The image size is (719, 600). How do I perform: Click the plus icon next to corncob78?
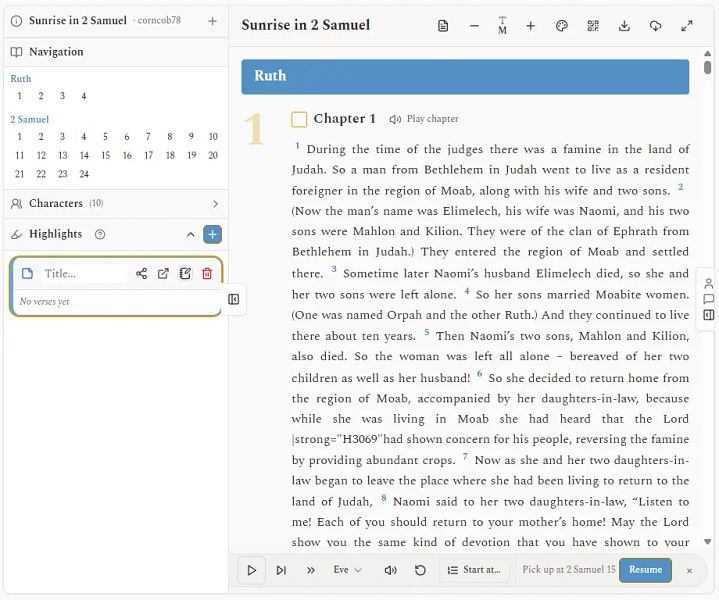click(212, 21)
